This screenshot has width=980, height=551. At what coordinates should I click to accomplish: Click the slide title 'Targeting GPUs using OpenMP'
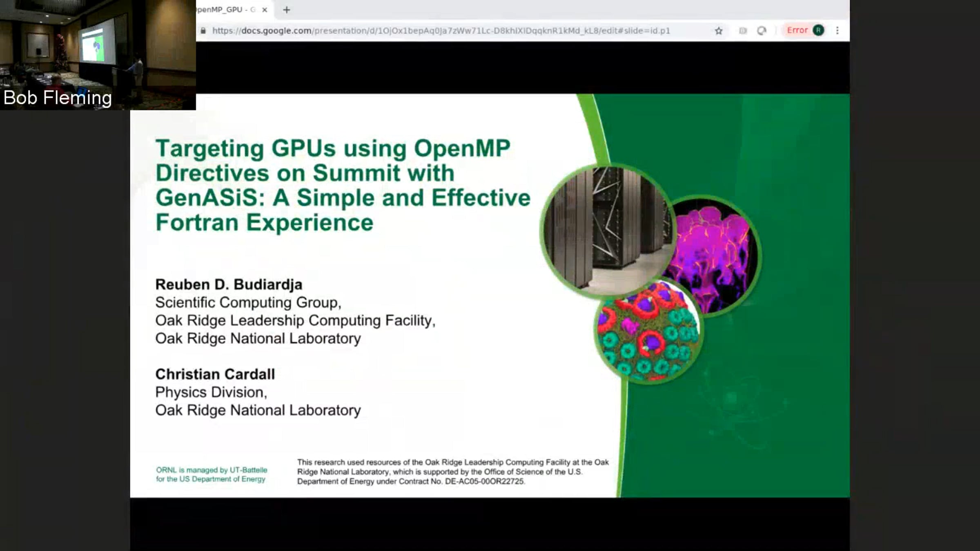pos(333,148)
